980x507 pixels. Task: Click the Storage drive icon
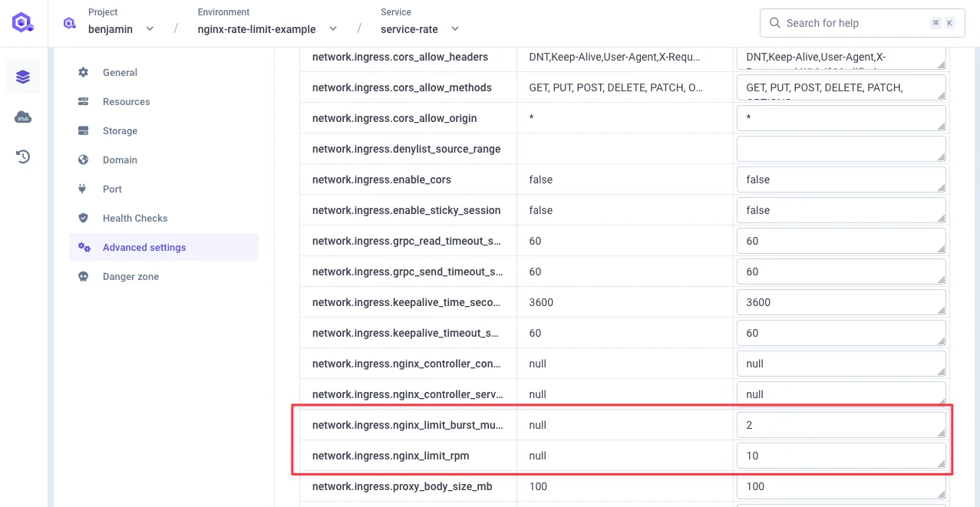[84, 130]
